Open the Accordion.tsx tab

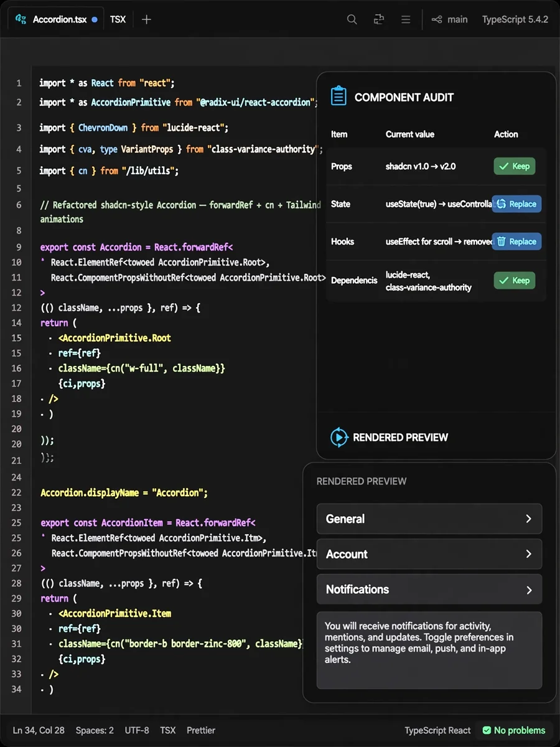click(x=55, y=19)
